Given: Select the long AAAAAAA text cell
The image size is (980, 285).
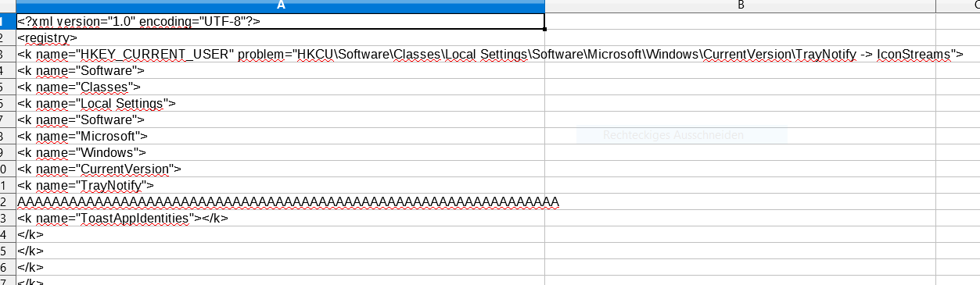Looking at the screenshot, I should pos(281,201).
